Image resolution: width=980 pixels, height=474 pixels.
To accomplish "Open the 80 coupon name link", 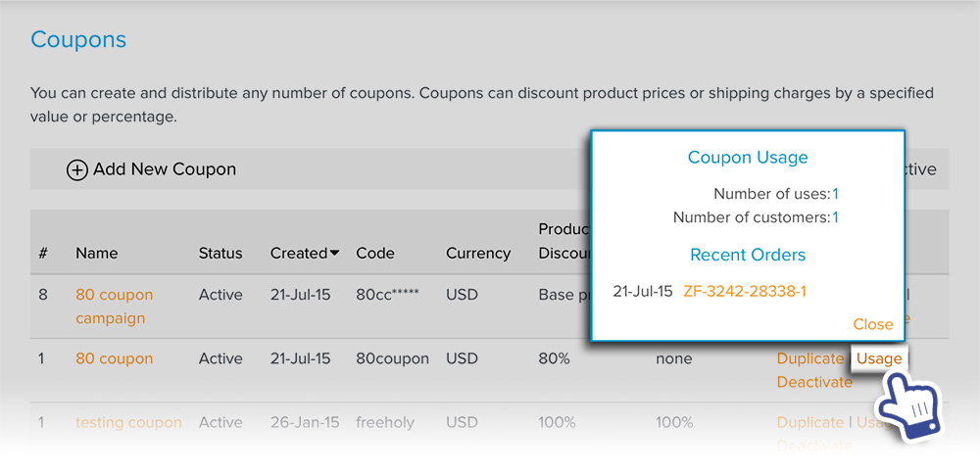I will point(115,358).
